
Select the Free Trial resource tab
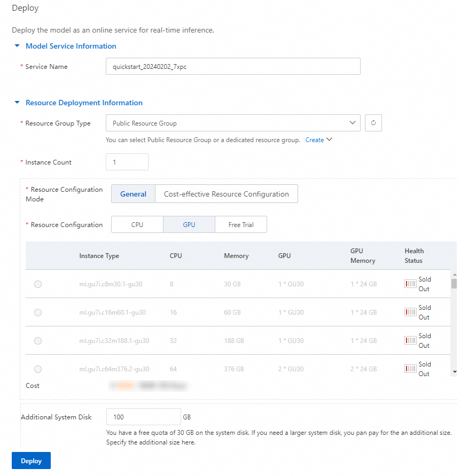click(x=240, y=225)
